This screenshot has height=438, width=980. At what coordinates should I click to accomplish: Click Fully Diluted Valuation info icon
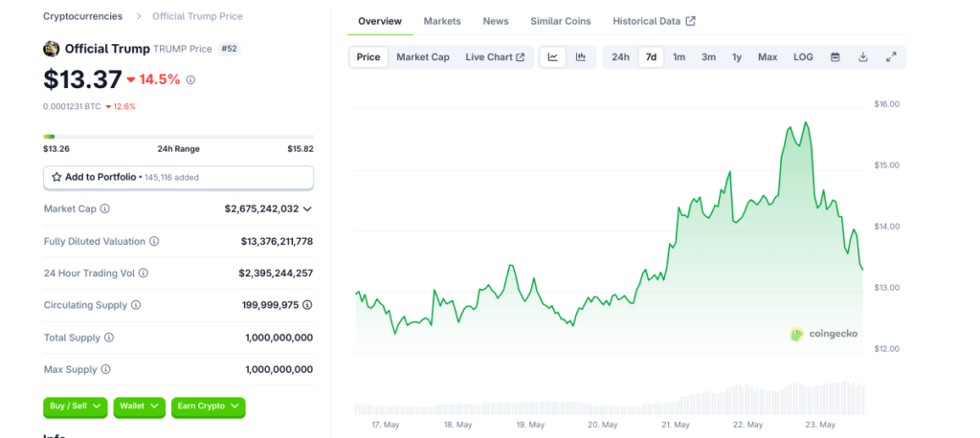154,241
